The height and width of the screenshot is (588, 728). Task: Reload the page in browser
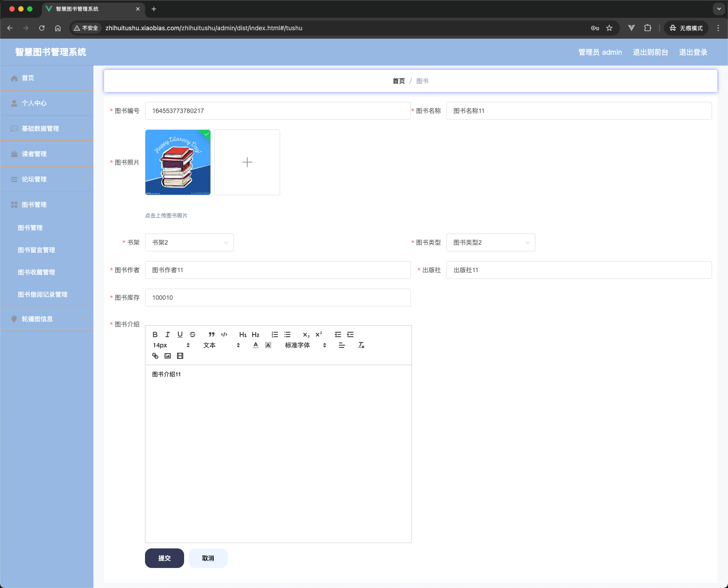tap(42, 28)
